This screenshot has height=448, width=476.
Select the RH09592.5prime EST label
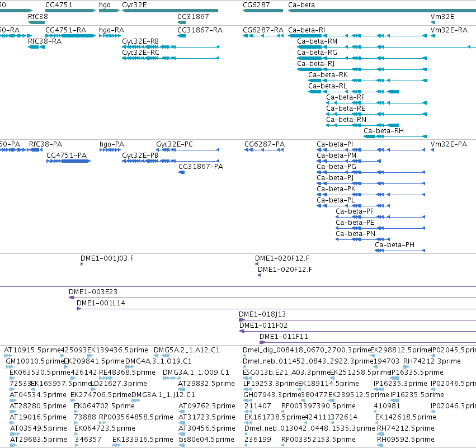tap(406, 440)
